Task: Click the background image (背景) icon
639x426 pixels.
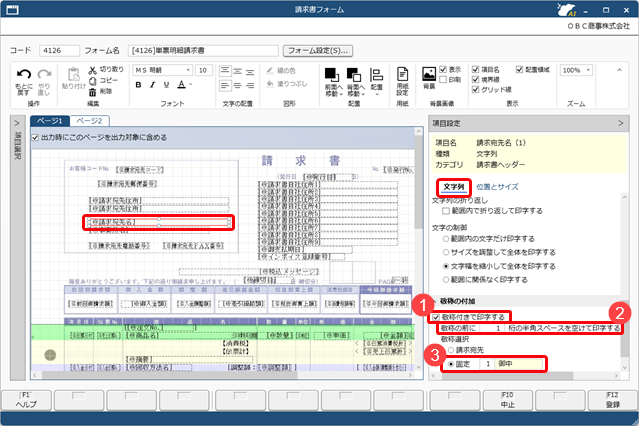Action: 429,74
